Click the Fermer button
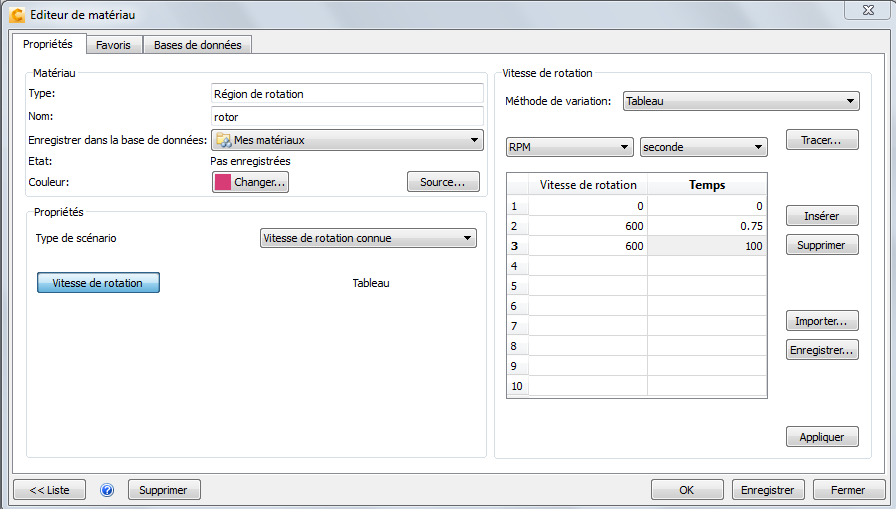Screen dimensions: 896x509 (x=849, y=490)
